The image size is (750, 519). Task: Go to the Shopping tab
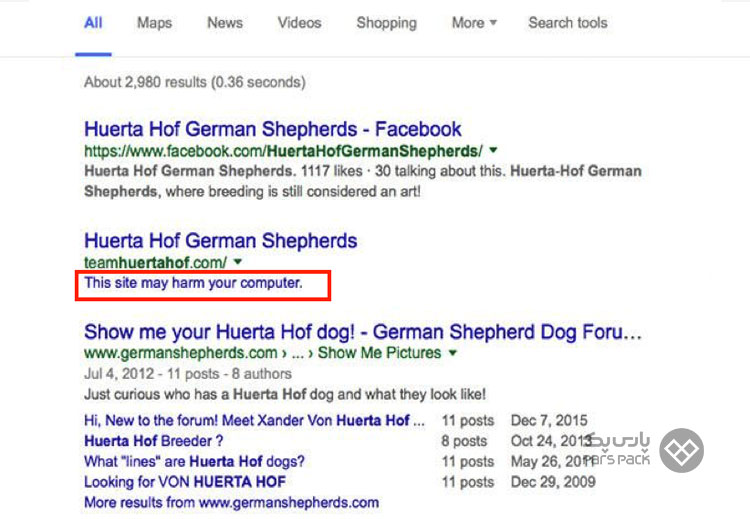386,22
